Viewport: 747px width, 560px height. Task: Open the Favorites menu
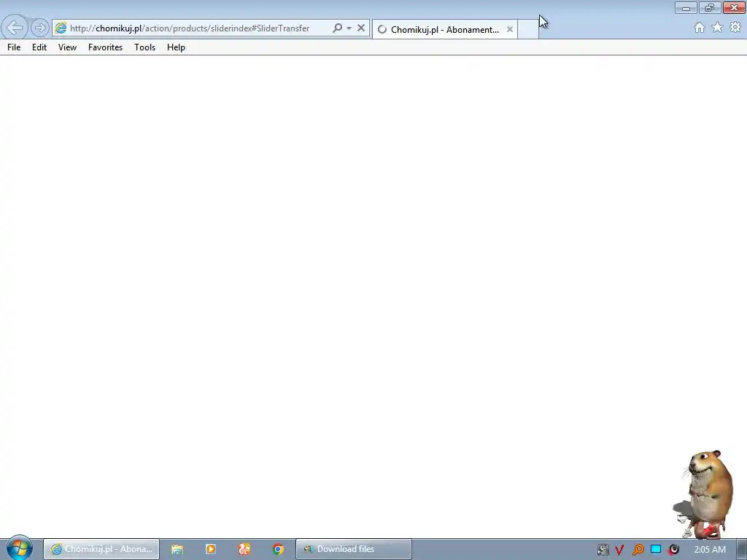105,47
